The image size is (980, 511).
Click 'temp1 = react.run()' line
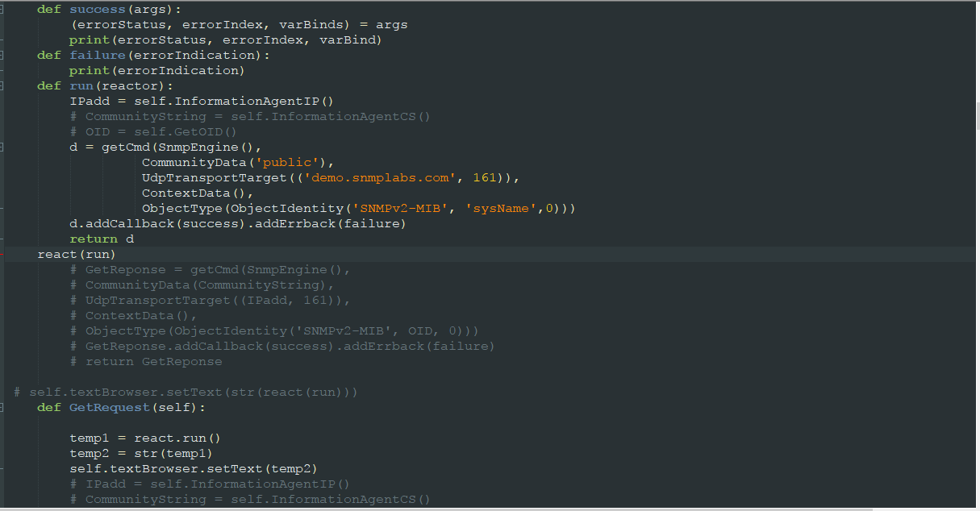tap(145, 438)
